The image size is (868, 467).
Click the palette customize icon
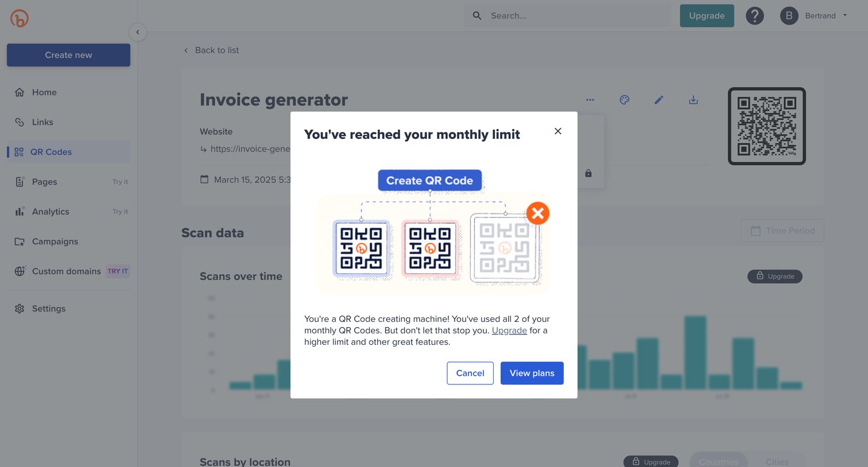(x=625, y=100)
